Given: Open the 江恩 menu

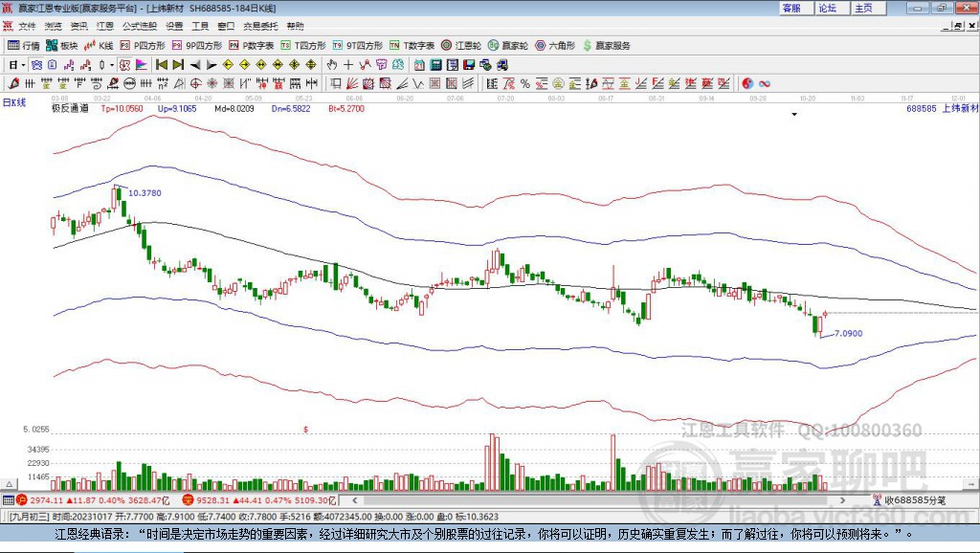Looking at the screenshot, I should click(x=105, y=26).
